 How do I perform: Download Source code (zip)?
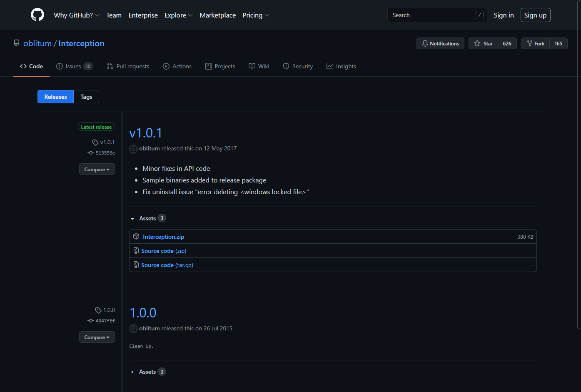pyautogui.click(x=164, y=251)
